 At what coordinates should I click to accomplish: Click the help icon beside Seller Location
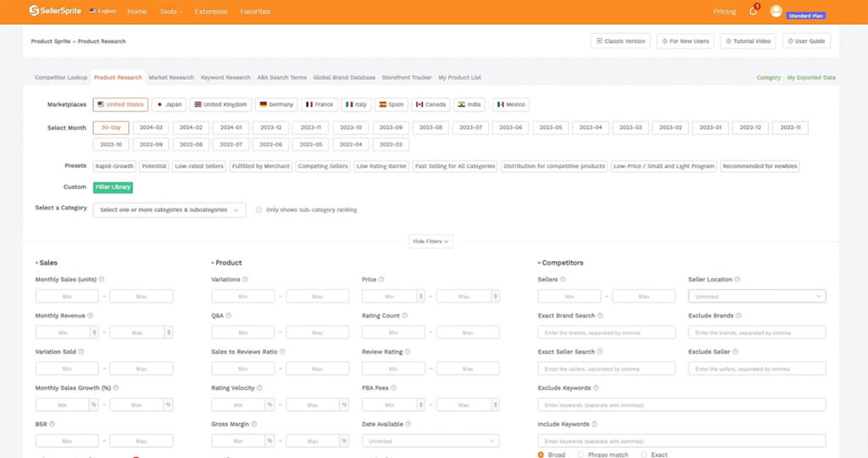[737, 280]
